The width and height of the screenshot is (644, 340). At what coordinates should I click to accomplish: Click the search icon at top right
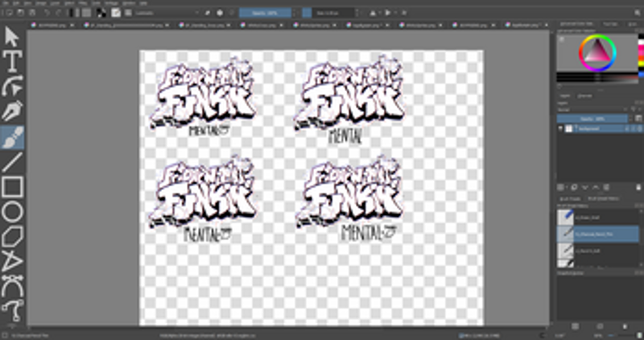pos(638,13)
